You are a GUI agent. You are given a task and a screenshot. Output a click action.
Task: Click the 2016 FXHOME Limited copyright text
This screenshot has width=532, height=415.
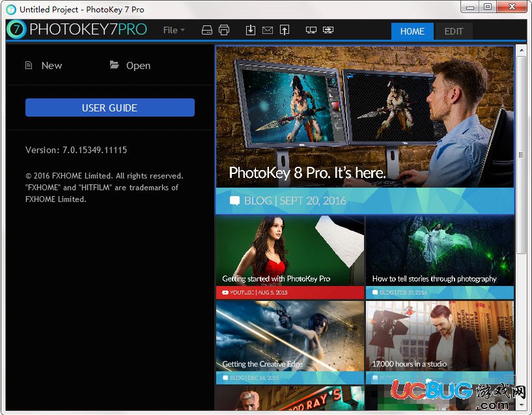[104, 188]
